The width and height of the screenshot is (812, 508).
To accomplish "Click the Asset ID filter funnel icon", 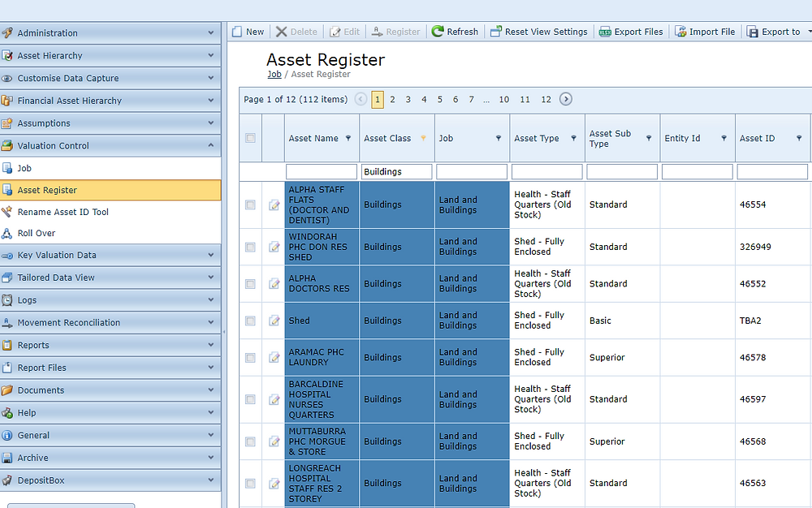I will coord(798,138).
